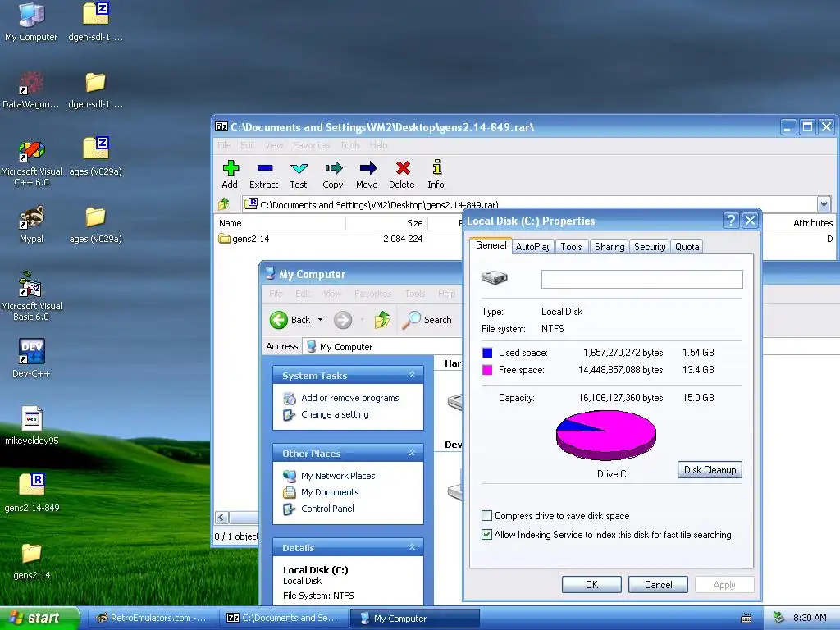Click the Extract icon in 7-Zip
Viewport: 840px width, 630px height.
[x=264, y=175]
